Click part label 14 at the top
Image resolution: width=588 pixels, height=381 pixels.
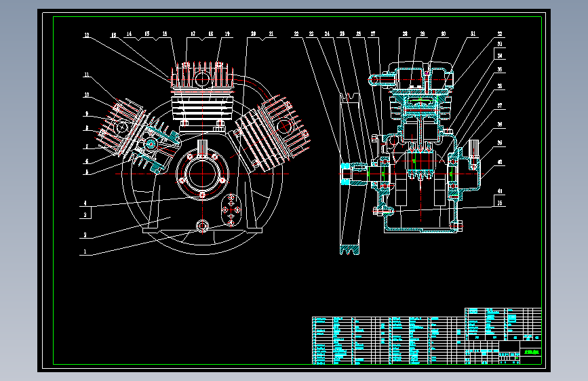point(129,34)
